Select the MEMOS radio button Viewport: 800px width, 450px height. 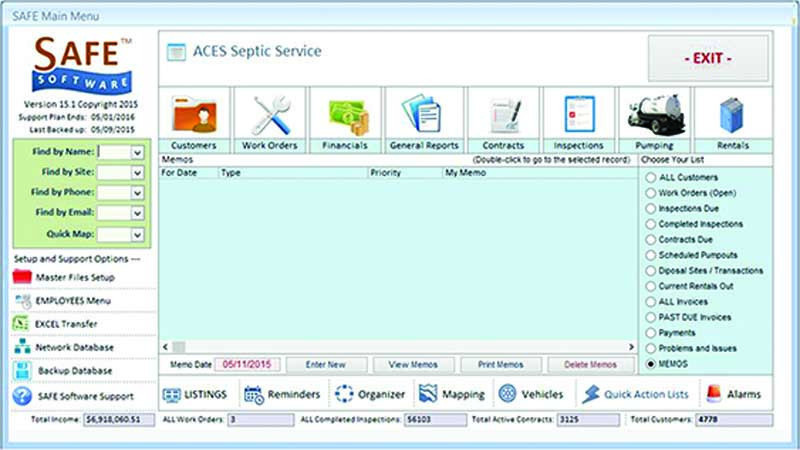[651, 364]
